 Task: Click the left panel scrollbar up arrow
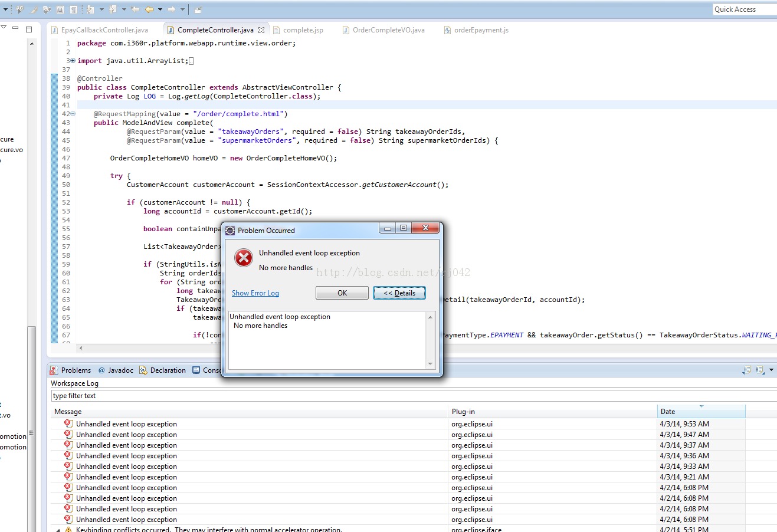(x=31, y=44)
